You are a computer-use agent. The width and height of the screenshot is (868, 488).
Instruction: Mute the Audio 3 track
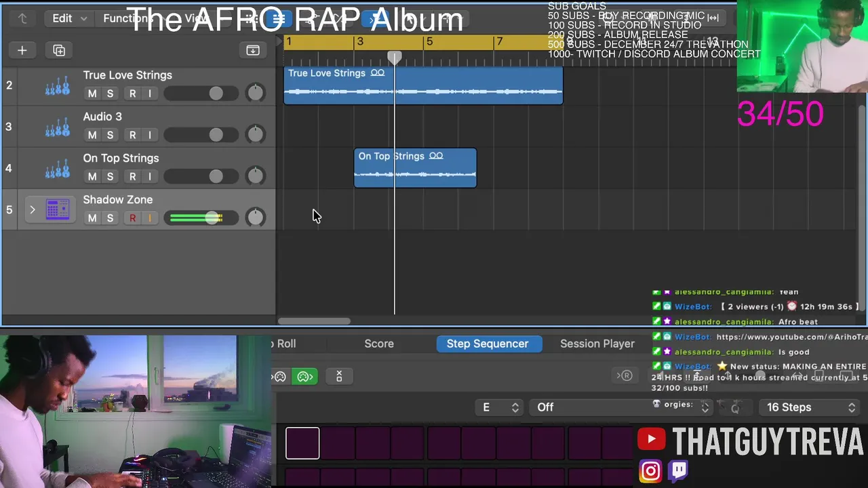[x=92, y=135]
